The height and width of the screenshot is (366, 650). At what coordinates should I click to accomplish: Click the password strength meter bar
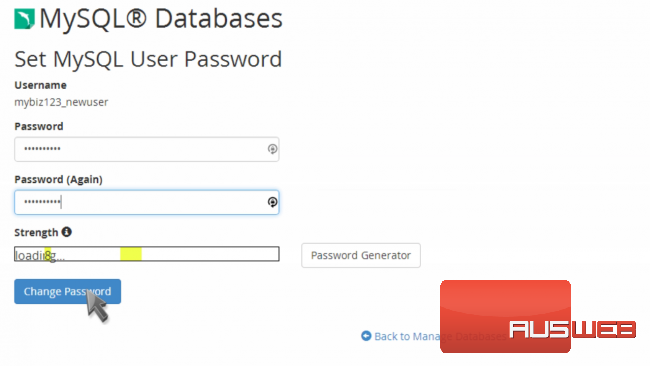point(147,254)
